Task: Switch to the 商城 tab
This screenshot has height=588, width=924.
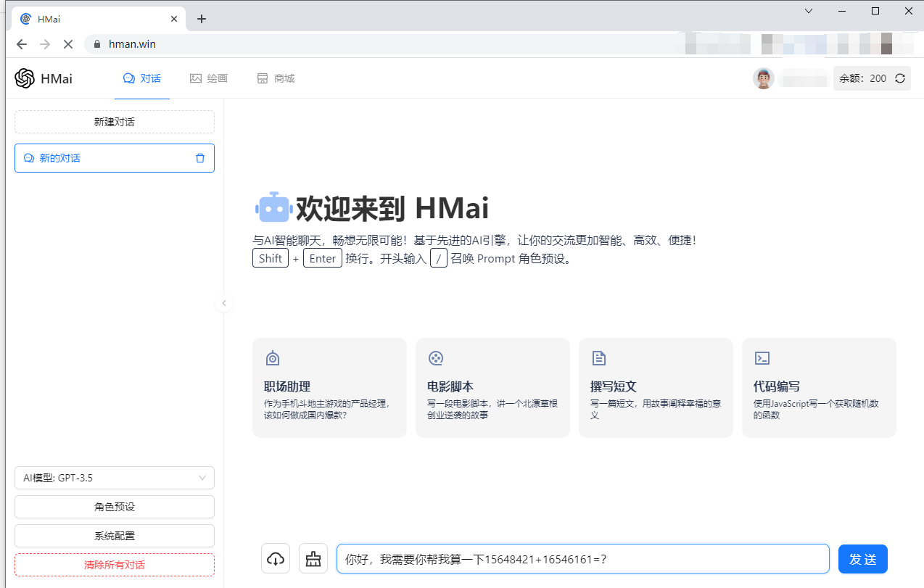Action: pyautogui.click(x=276, y=78)
